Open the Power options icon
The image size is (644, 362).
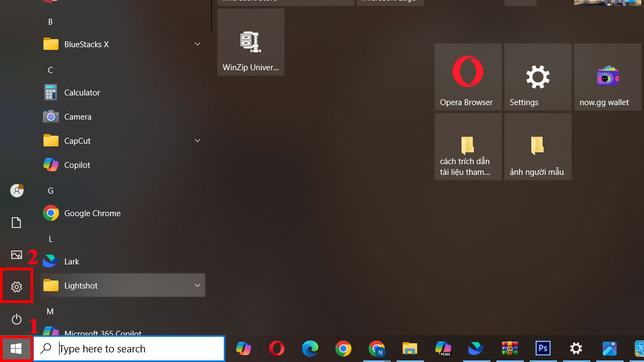point(17,320)
